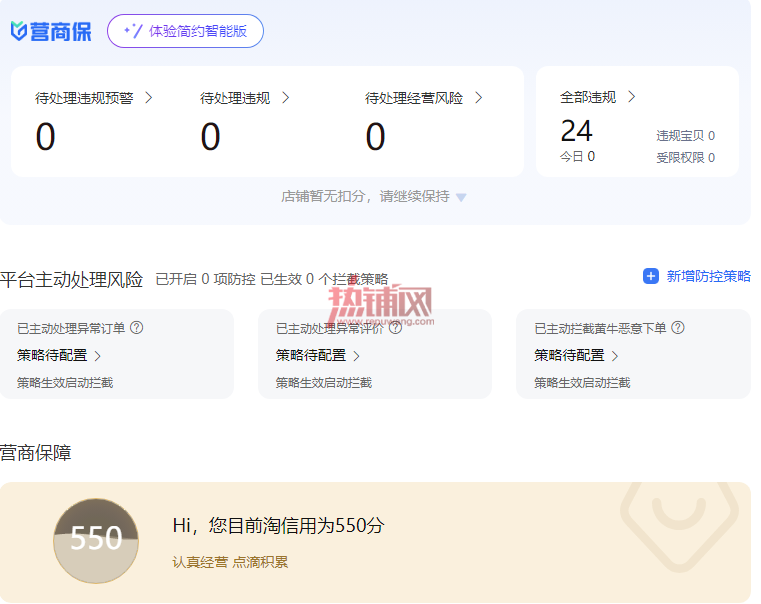Open help icon beside 已主动拦截黄牛恶意下单
The image size is (761, 604).
pos(678,328)
